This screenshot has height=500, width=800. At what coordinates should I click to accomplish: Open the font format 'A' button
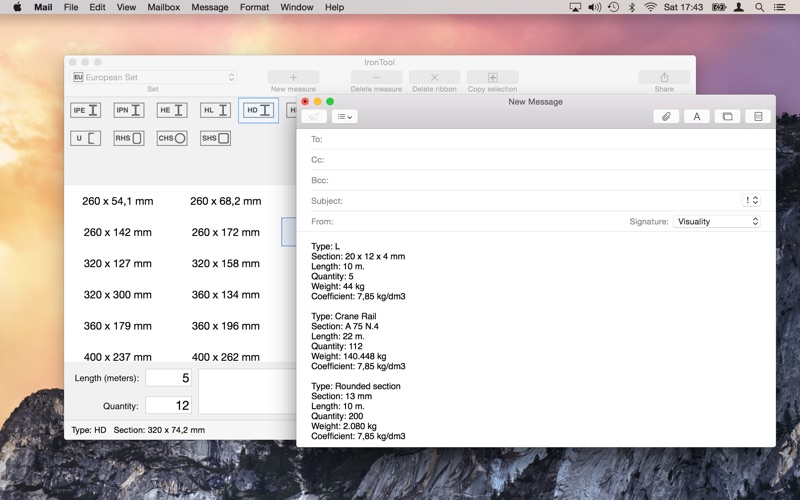697,117
